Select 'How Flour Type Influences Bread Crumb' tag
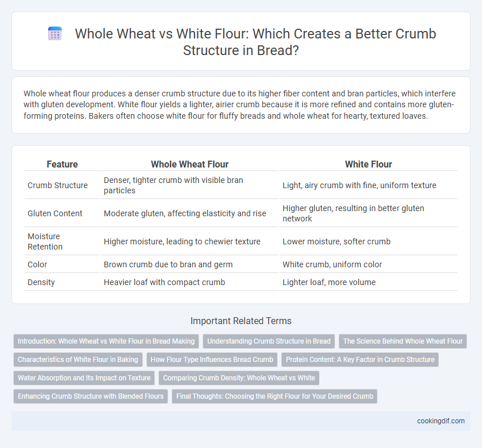The width and height of the screenshot is (482, 448). tap(212, 360)
